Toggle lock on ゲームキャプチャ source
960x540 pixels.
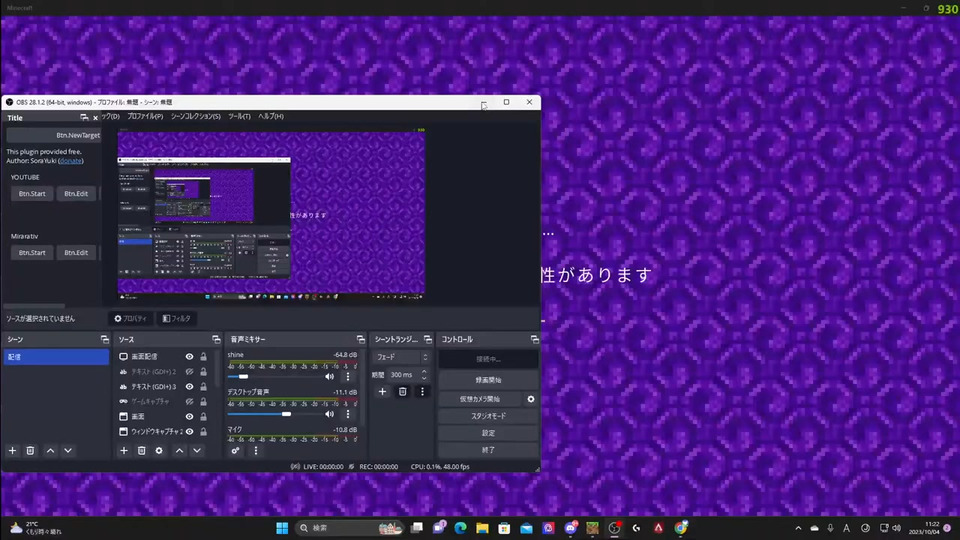click(203, 402)
